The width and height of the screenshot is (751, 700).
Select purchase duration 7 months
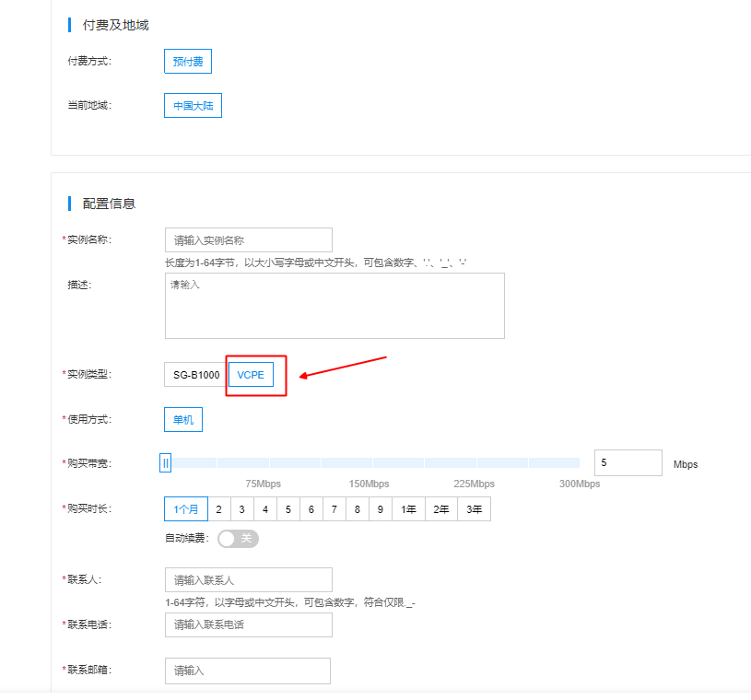(334, 509)
